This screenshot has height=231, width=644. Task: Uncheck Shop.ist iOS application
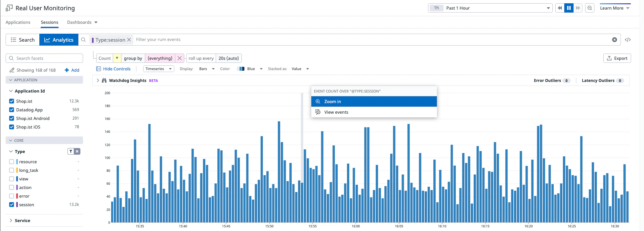pyautogui.click(x=12, y=127)
